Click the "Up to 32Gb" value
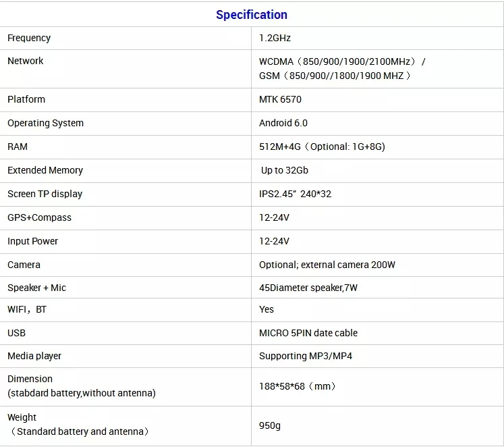This screenshot has height=447, width=504. [x=285, y=170]
